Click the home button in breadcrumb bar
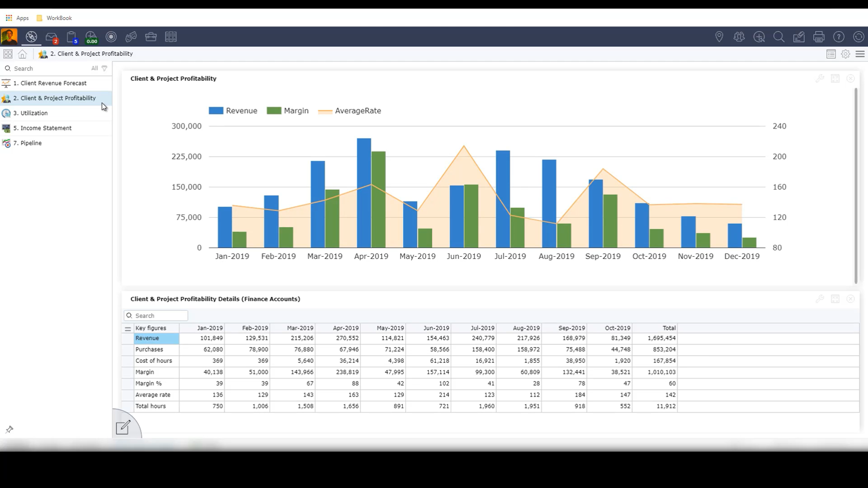The height and width of the screenshot is (488, 868). (23, 54)
